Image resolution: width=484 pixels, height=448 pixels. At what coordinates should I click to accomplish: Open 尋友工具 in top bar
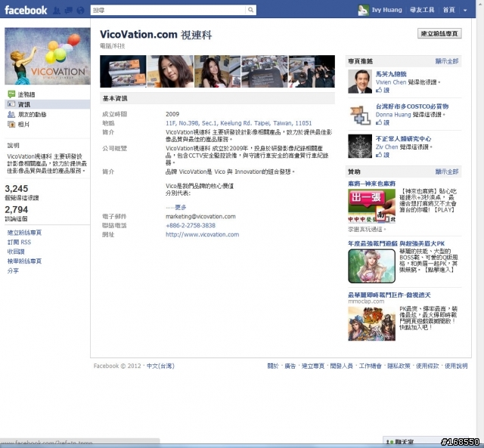click(x=422, y=10)
